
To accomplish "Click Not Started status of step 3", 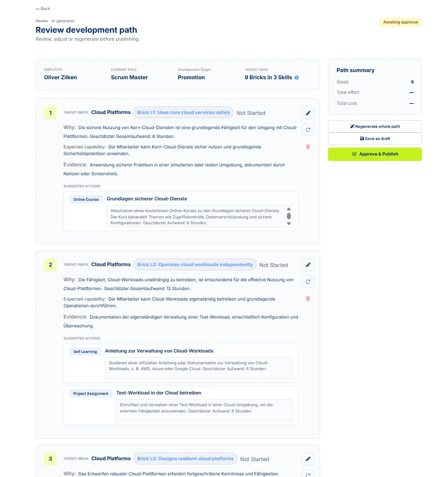I will pyautogui.click(x=255, y=459).
